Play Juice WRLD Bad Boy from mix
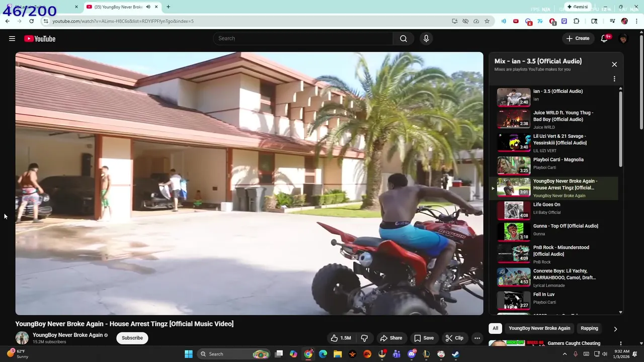The width and height of the screenshot is (644, 362). (x=553, y=120)
